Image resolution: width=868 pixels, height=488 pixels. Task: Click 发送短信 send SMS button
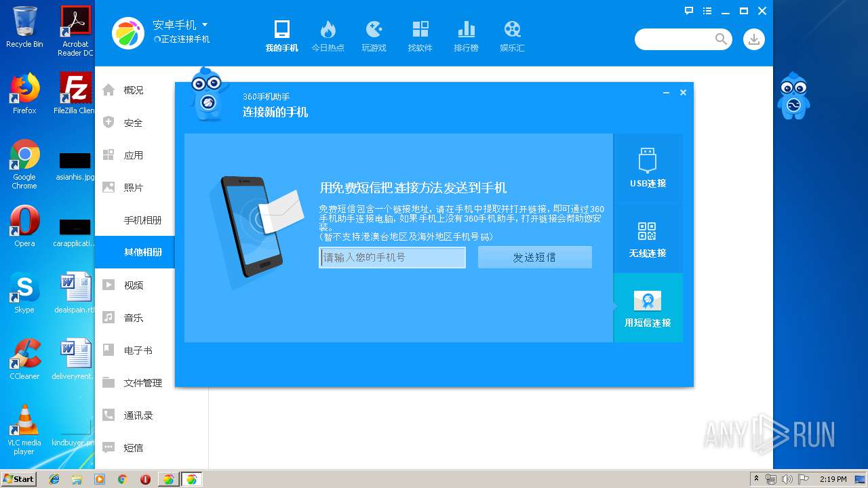(x=534, y=258)
